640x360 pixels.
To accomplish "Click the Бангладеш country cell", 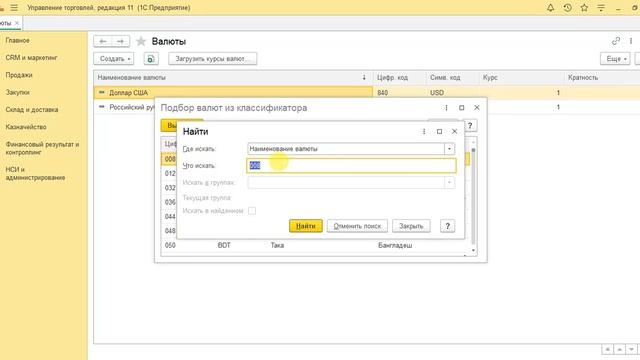I will pyautogui.click(x=395, y=245).
